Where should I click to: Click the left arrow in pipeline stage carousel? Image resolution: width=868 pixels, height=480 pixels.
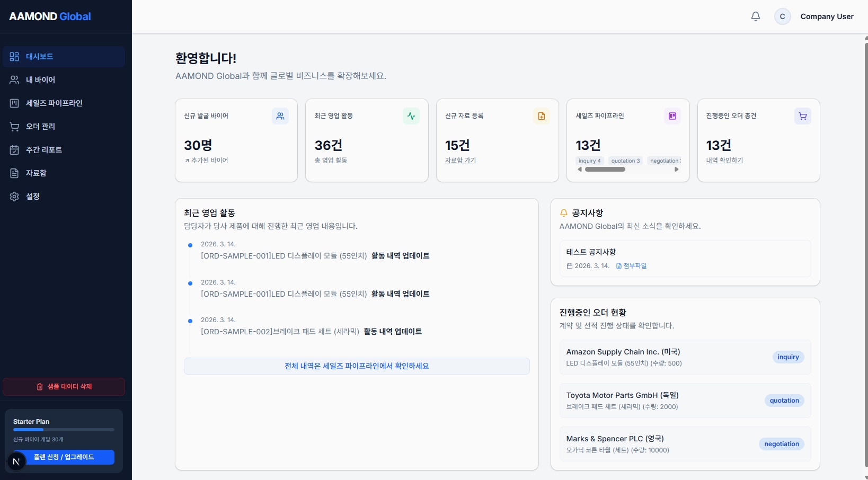(x=580, y=170)
